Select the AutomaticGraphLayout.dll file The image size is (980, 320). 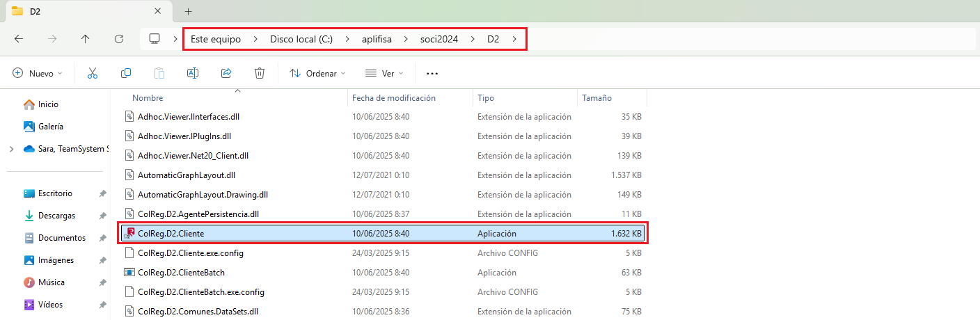(x=186, y=175)
